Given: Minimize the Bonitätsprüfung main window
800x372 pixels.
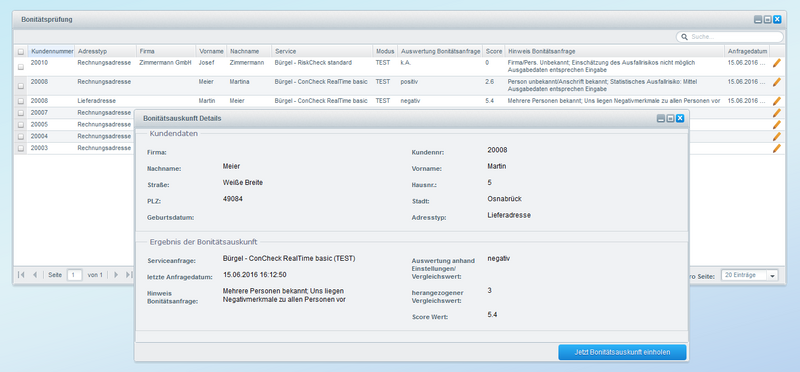Looking at the screenshot, I should click(758, 19).
